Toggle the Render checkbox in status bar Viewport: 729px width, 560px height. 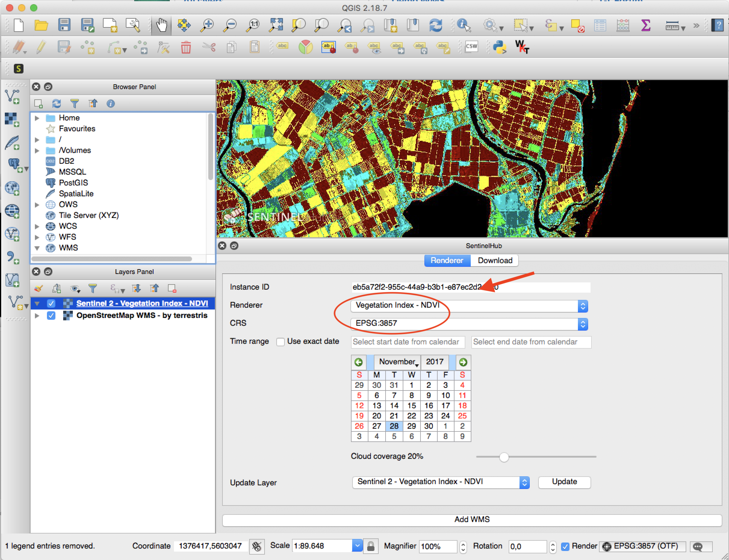click(x=565, y=546)
